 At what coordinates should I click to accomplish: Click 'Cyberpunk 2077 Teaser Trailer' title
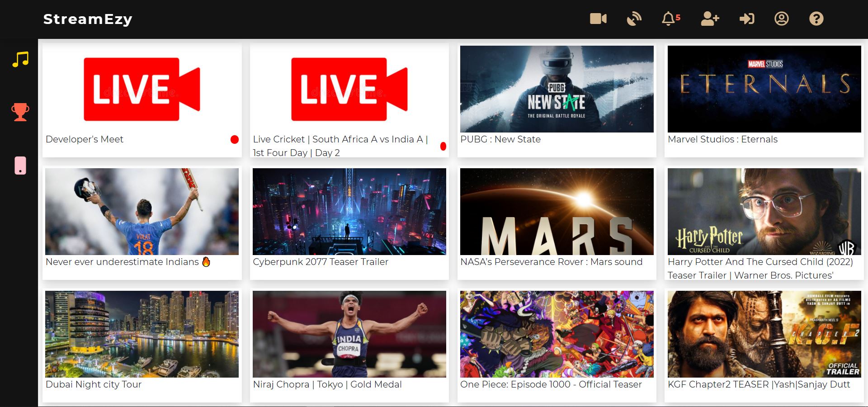(321, 262)
